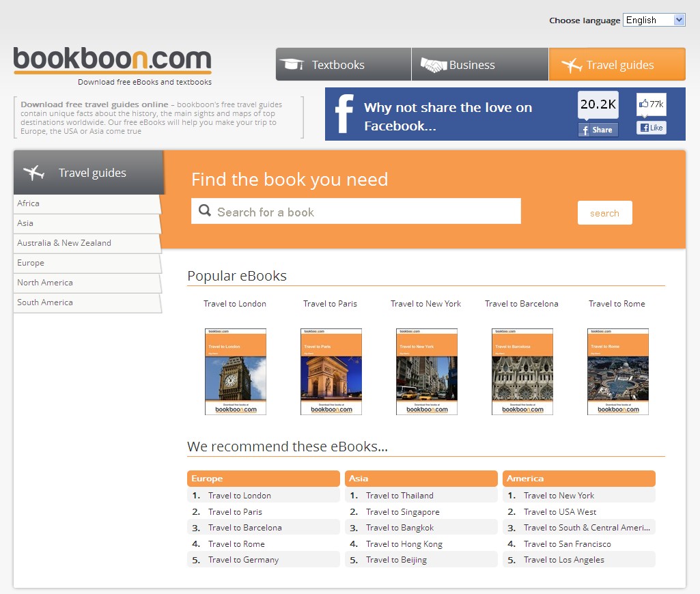The width and height of the screenshot is (700, 594).
Task: Click the Facebook Like button
Action: tap(652, 128)
